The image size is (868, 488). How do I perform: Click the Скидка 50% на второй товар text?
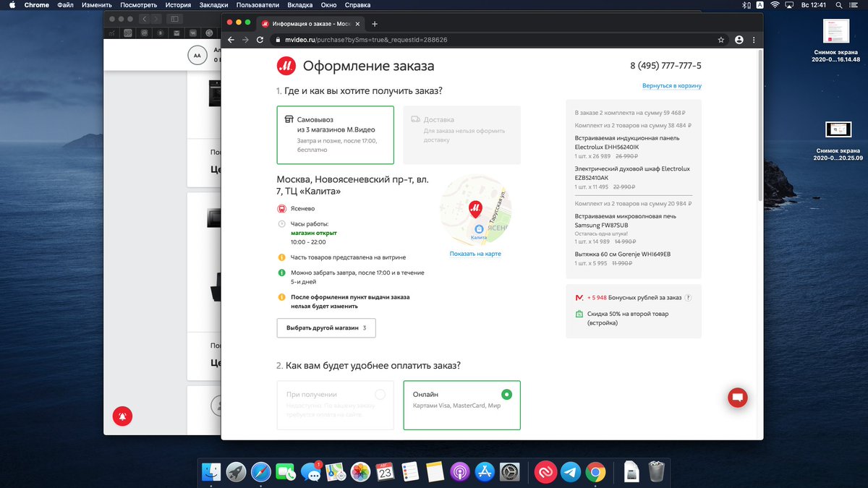pos(628,318)
